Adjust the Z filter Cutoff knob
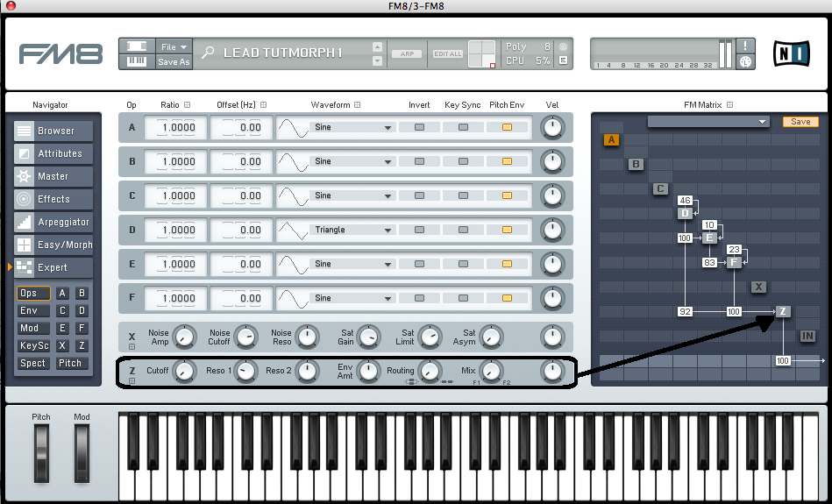The image size is (832, 504). (184, 372)
